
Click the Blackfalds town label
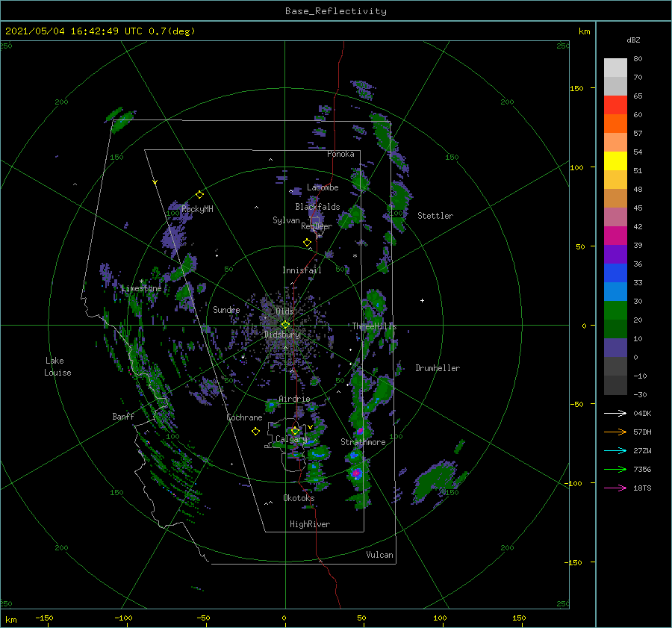317,207
